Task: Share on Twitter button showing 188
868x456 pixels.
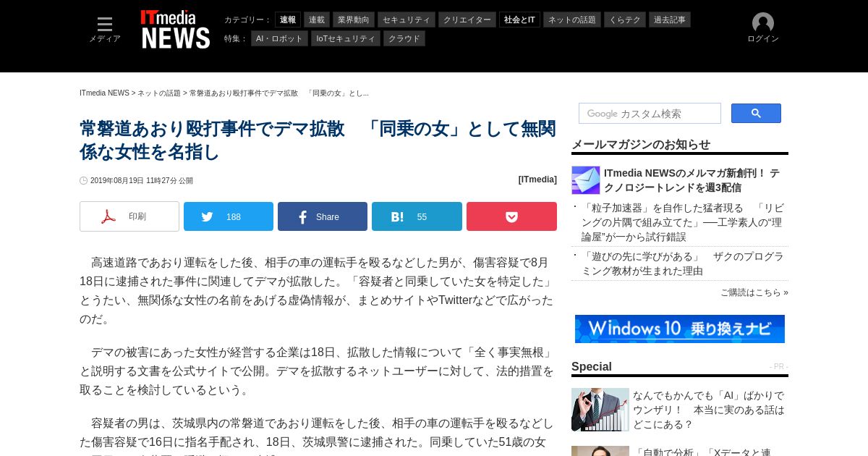Action: (229, 216)
